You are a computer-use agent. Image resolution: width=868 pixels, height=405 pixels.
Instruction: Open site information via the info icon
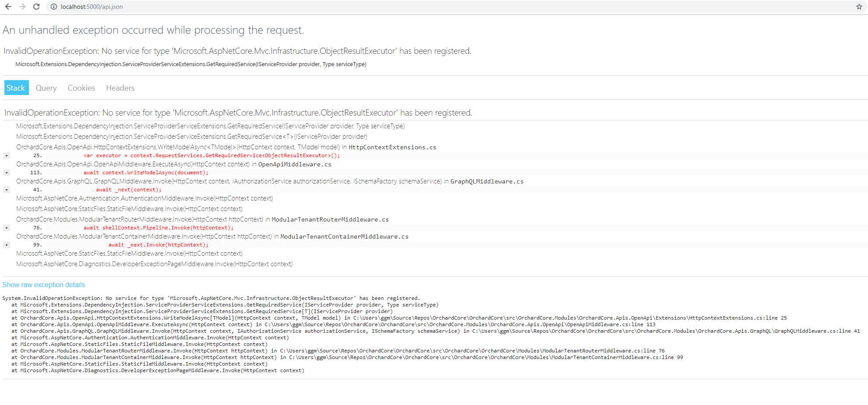pos(53,7)
